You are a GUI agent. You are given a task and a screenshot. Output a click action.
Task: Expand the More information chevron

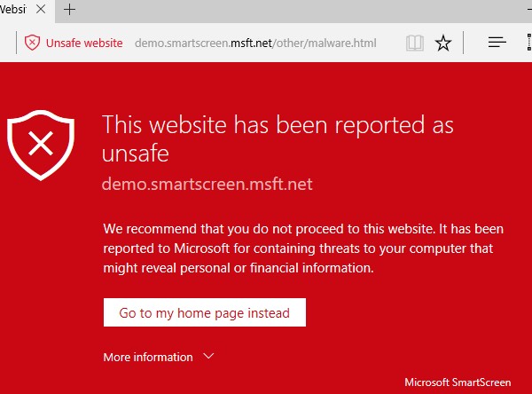click(x=208, y=356)
